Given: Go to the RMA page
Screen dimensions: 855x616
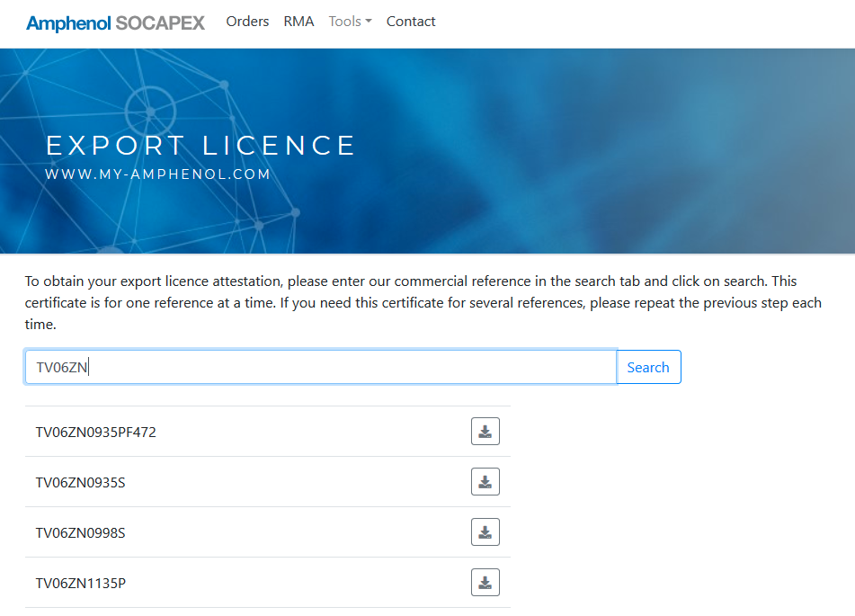Looking at the screenshot, I should point(298,22).
